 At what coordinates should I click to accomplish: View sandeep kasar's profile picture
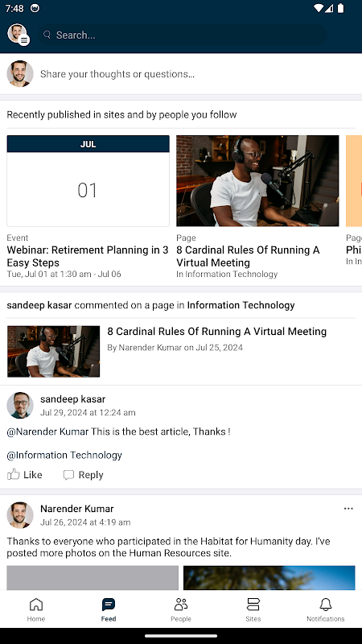19,406
